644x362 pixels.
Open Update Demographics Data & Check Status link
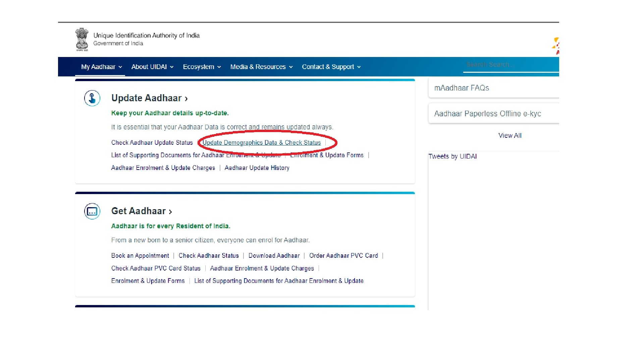(x=261, y=143)
